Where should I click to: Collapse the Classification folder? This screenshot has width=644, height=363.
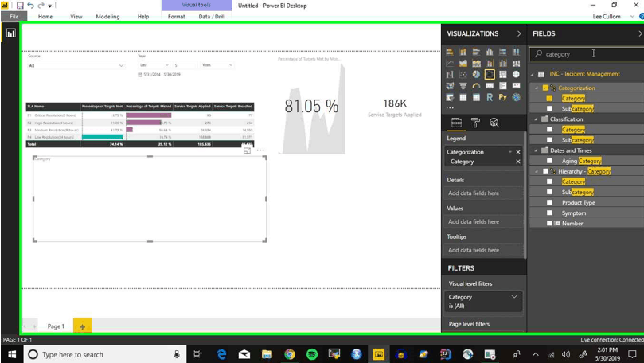536,119
